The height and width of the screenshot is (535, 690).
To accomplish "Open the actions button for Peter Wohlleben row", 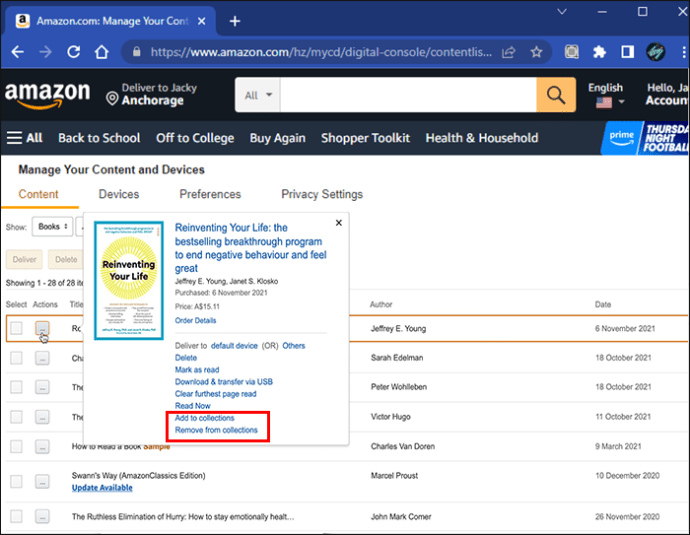I will coord(42,387).
